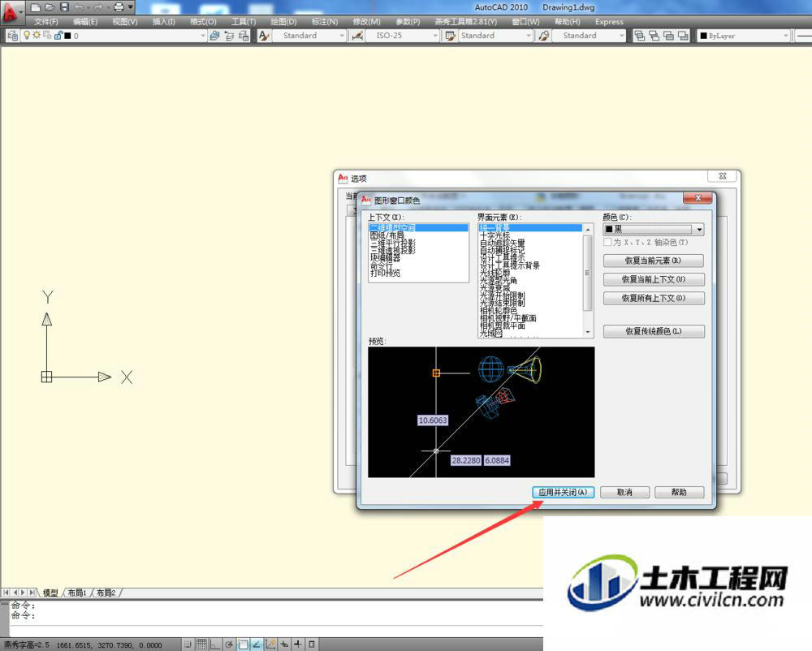
Task: Open the Layer Properties Manager
Action: click(x=12, y=36)
